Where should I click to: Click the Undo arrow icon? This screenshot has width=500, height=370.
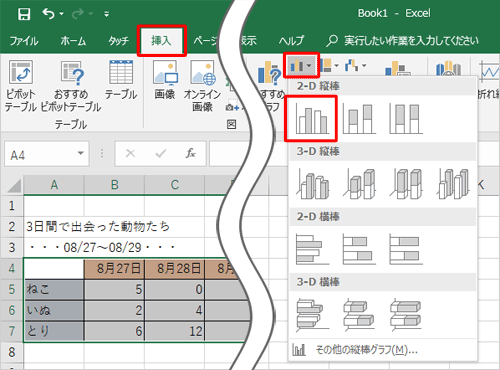click(48, 14)
